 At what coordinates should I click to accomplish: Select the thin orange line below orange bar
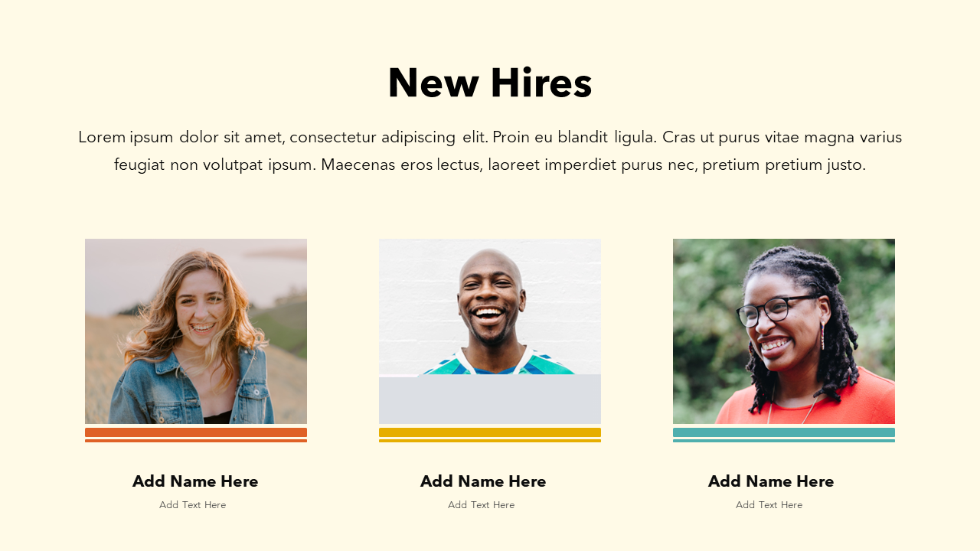coord(196,441)
